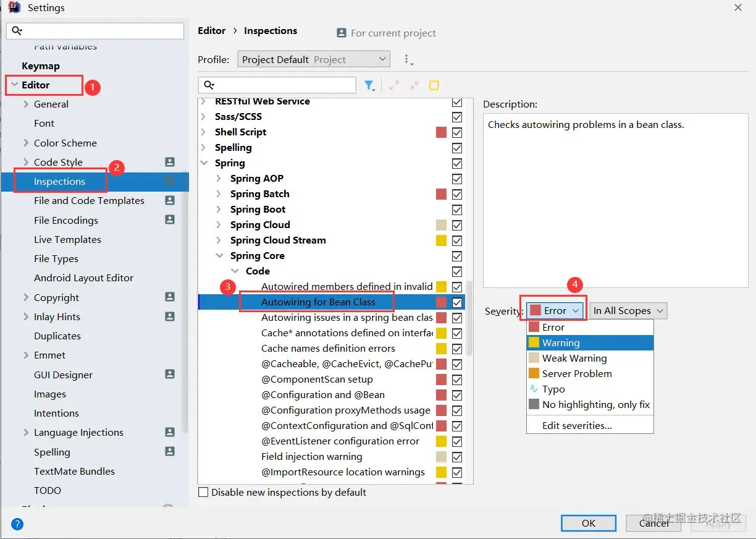Click the IntelliJ logo in title bar
756x539 pixels.
tap(14, 8)
